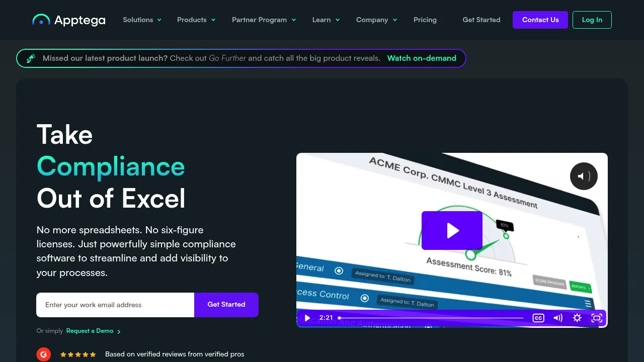
Task: Click the Log In button
Action: [592, 20]
